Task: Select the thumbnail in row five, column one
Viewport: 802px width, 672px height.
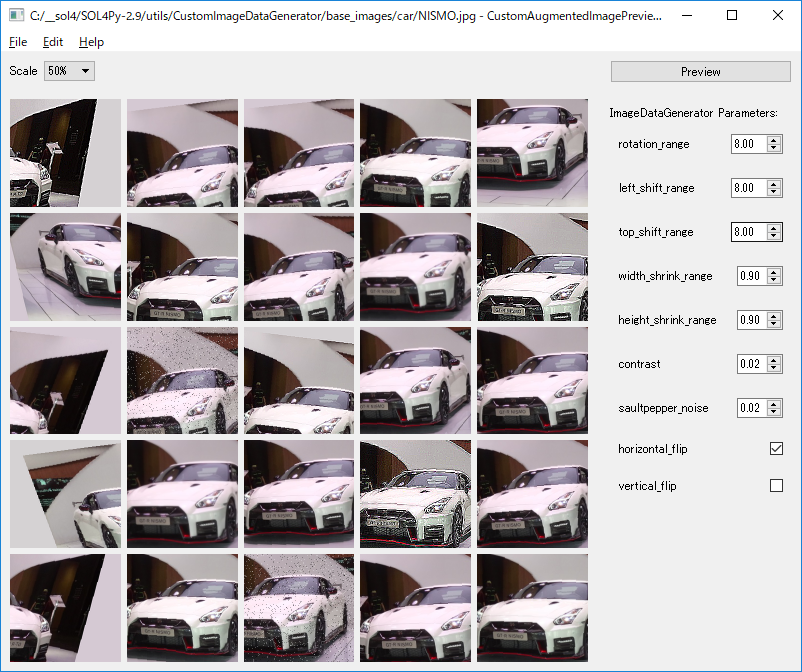Action: [65, 608]
